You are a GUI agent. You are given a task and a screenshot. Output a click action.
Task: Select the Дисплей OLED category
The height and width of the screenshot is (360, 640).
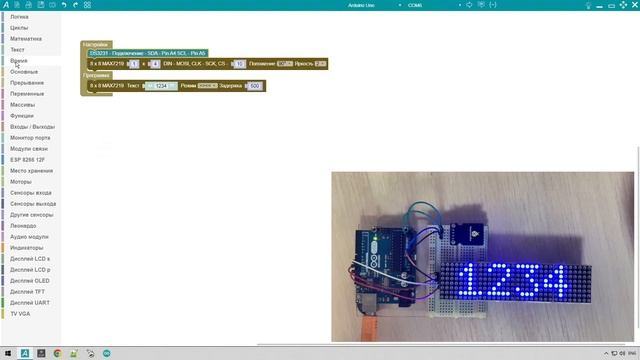(x=30, y=281)
